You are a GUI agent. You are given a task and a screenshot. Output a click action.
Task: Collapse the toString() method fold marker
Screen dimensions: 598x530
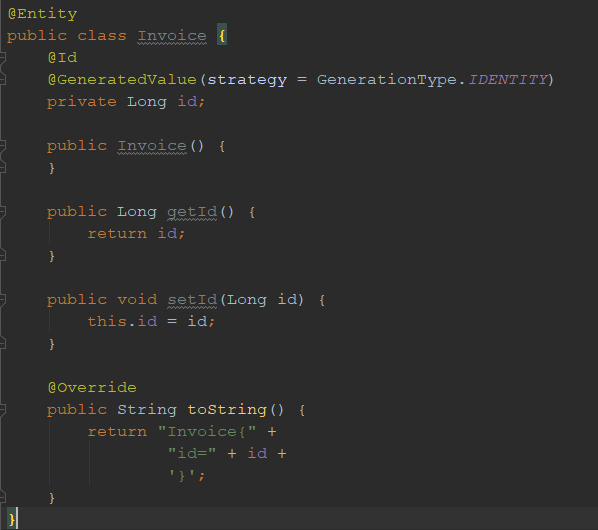(2, 410)
